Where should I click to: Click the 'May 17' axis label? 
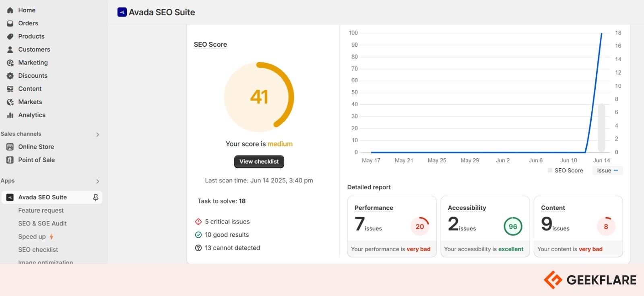click(x=371, y=160)
